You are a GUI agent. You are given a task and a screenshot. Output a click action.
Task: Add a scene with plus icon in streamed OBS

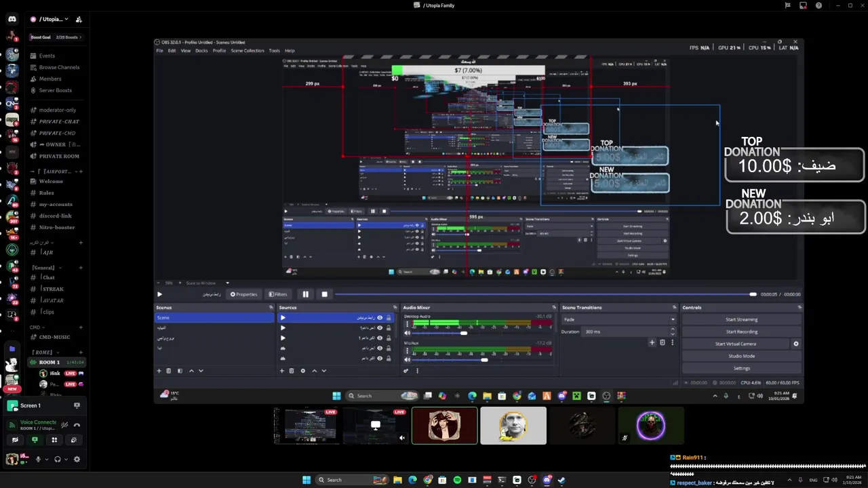[159, 371]
